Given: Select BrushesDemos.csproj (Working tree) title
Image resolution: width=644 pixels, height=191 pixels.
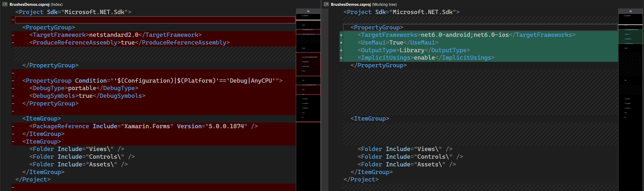Looking at the screenshot, I should 364,4.
